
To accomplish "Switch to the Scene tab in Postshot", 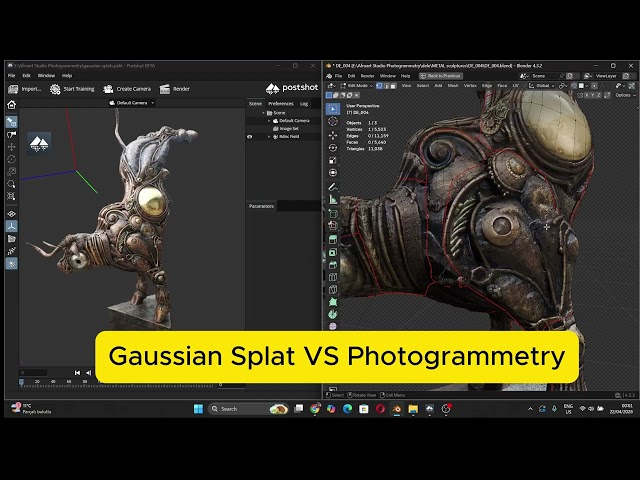I will point(256,104).
